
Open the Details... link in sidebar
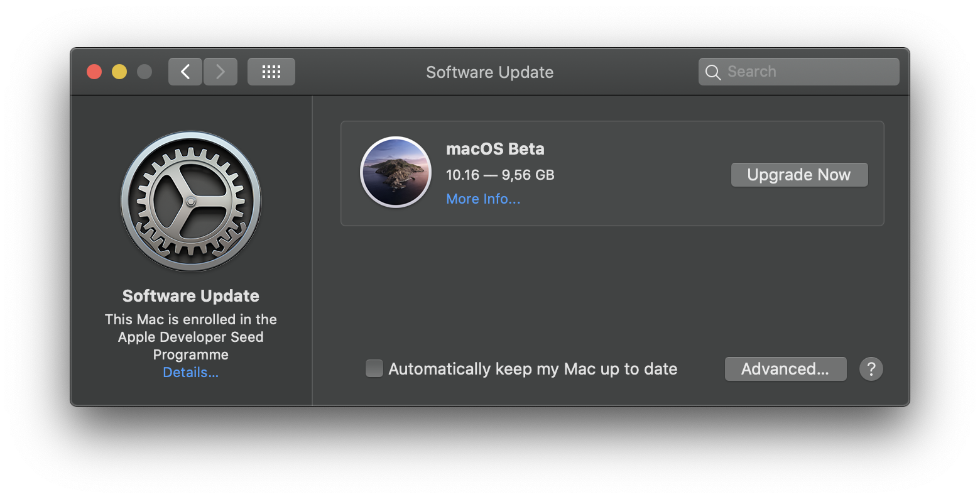point(191,372)
